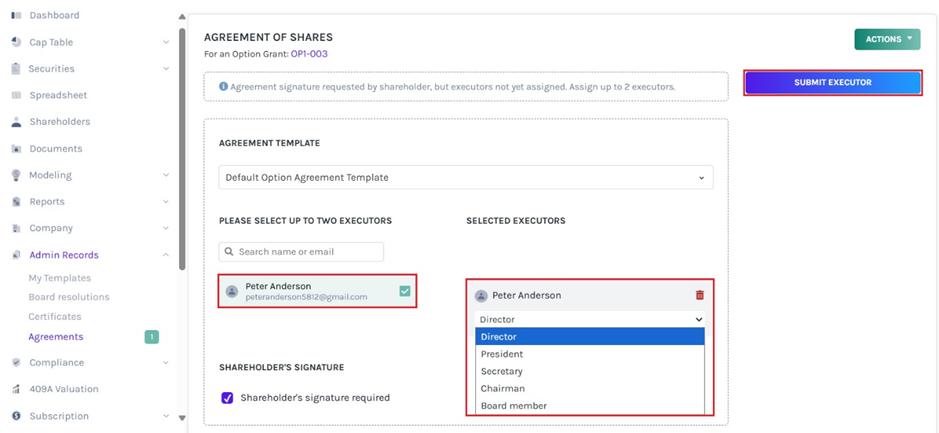Open Board resolutions under Admin Records
939x433 pixels.
[69, 297]
